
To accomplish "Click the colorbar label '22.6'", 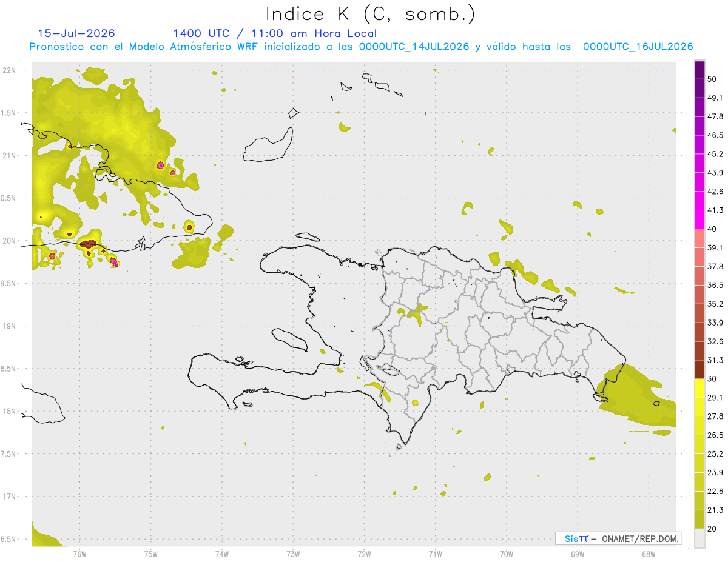I will 715,492.
